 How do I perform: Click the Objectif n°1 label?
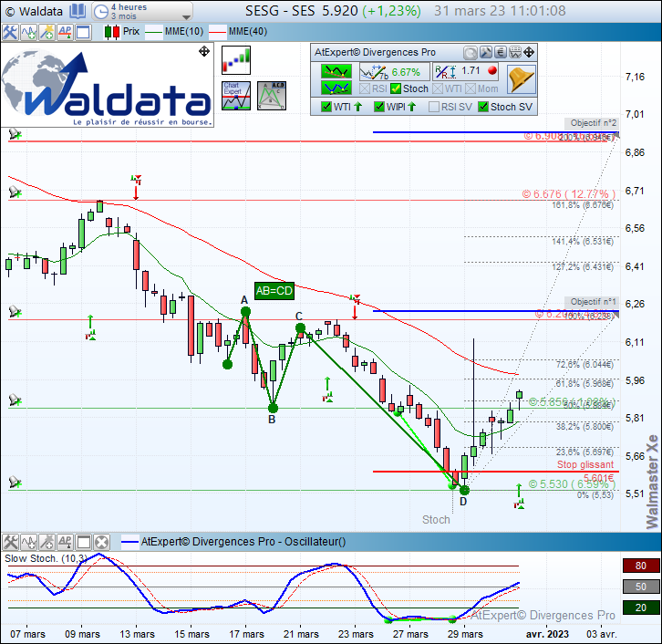(593, 302)
